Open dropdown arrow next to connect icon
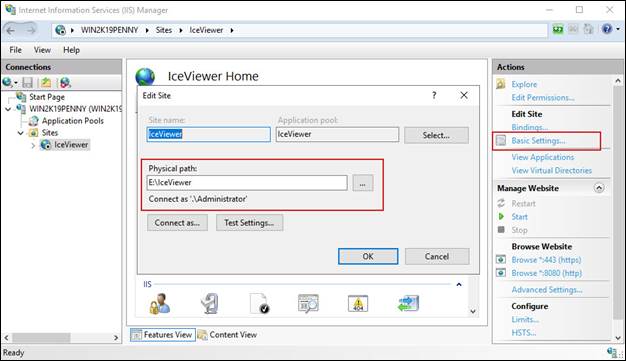Image resolution: width=626 pixels, height=361 pixels. pos(16,83)
